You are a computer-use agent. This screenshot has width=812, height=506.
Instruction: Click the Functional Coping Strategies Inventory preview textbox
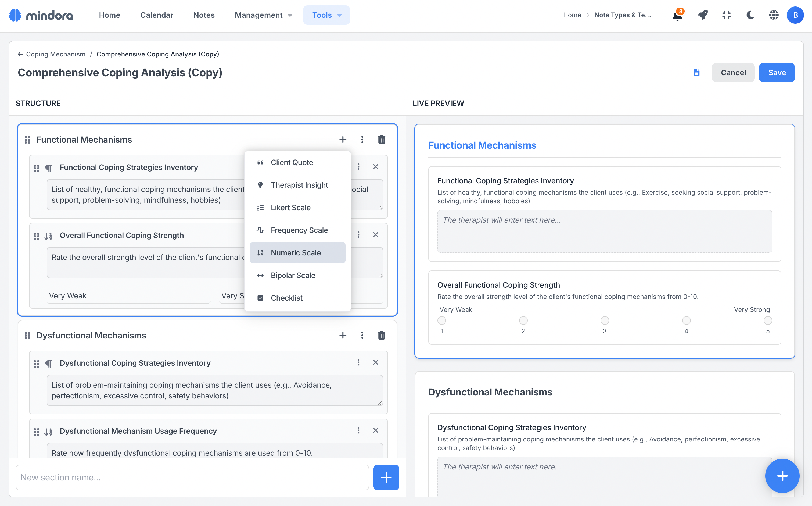(605, 231)
